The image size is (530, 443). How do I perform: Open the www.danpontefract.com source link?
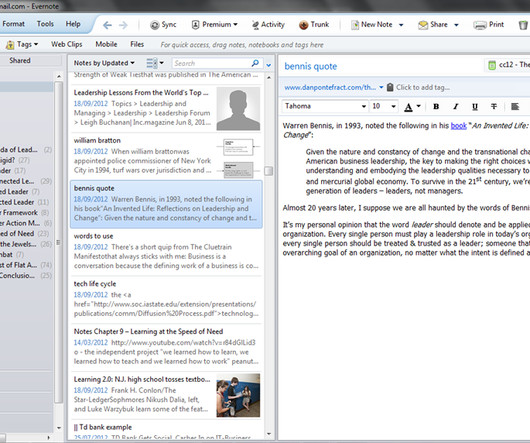(330, 87)
